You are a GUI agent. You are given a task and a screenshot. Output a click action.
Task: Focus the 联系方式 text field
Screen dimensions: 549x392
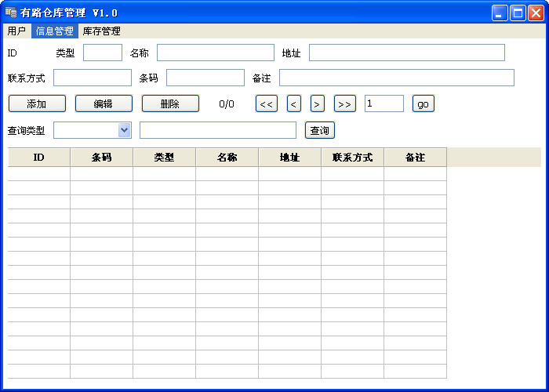tap(93, 78)
